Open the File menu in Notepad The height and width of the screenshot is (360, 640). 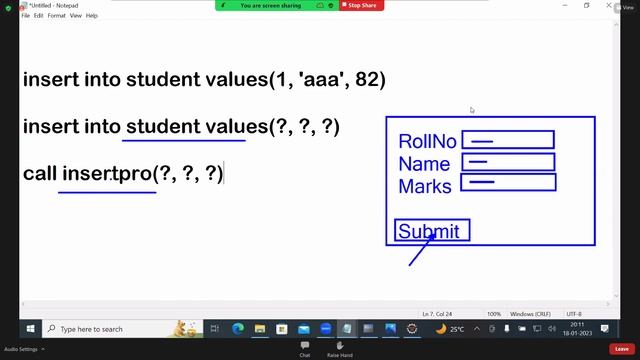coord(25,16)
